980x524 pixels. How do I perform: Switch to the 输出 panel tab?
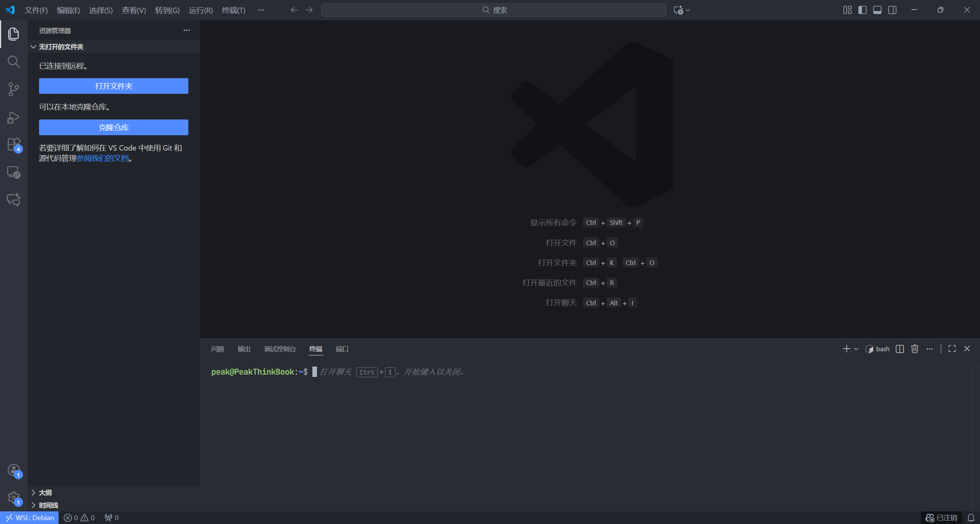pyautogui.click(x=244, y=349)
